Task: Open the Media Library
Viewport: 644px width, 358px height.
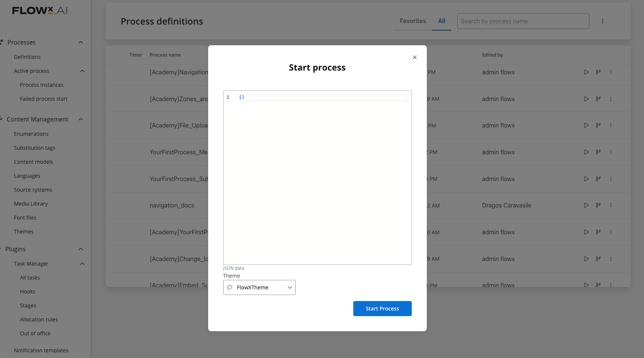Action: pos(31,204)
